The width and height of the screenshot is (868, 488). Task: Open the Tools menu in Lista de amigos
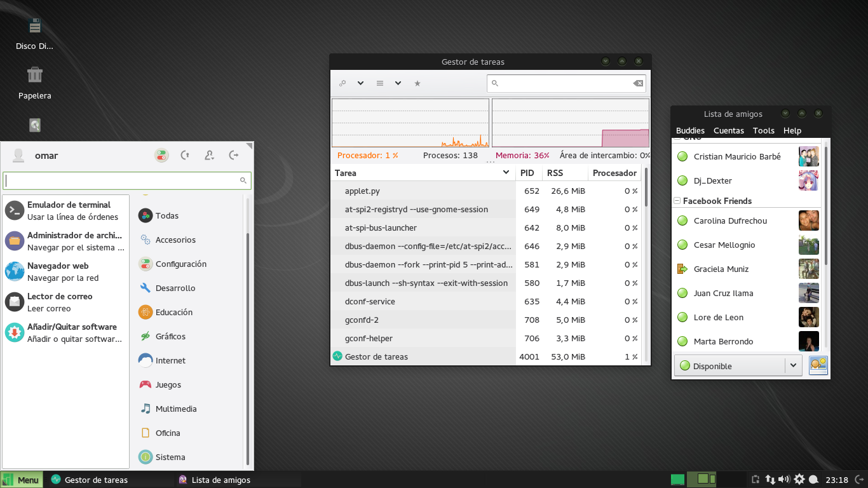pos(764,130)
